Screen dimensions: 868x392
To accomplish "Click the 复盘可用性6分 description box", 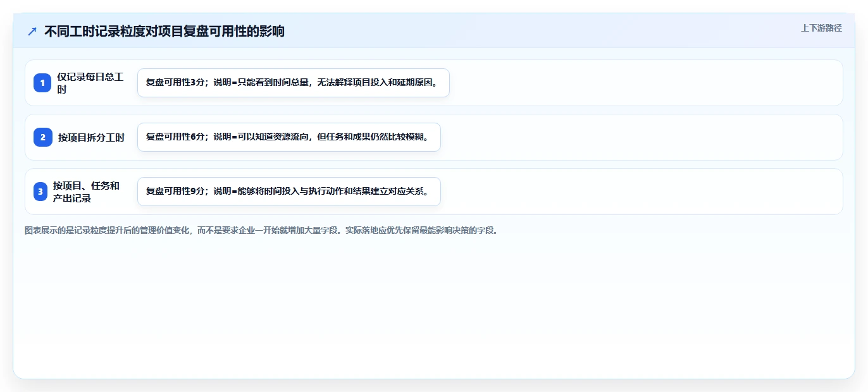I will tap(289, 137).
